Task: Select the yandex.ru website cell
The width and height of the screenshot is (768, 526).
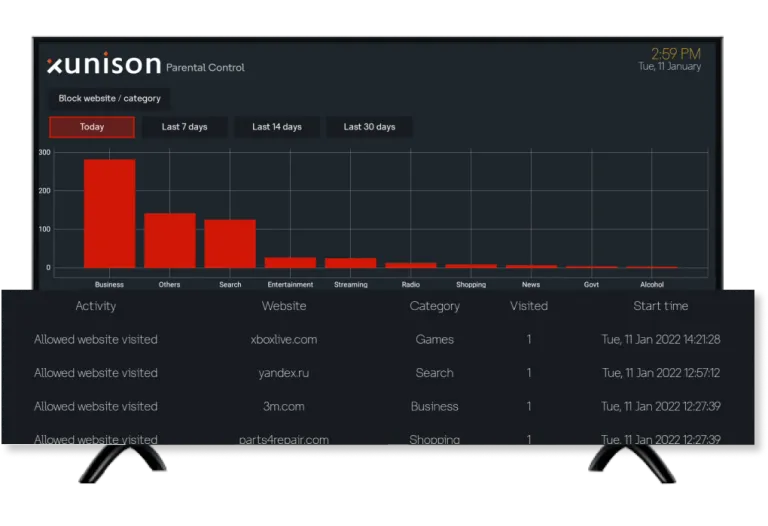Action: (284, 373)
